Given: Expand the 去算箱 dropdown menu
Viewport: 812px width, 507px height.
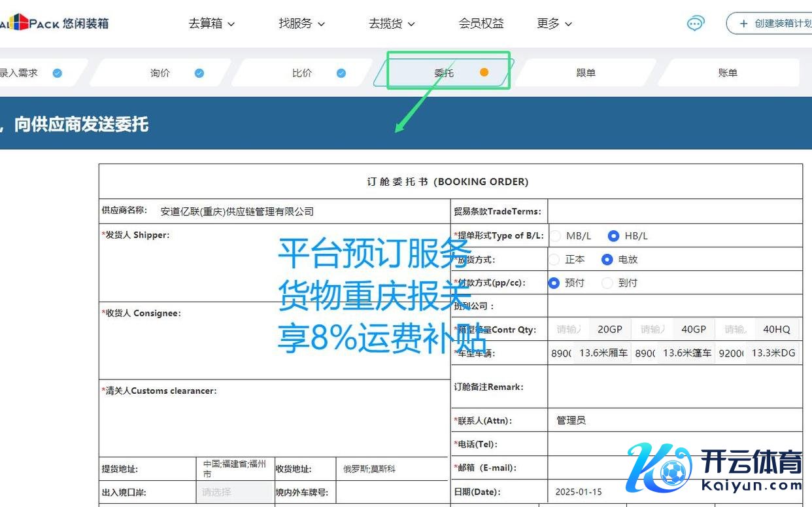Looking at the screenshot, I should tap(211, 24).
